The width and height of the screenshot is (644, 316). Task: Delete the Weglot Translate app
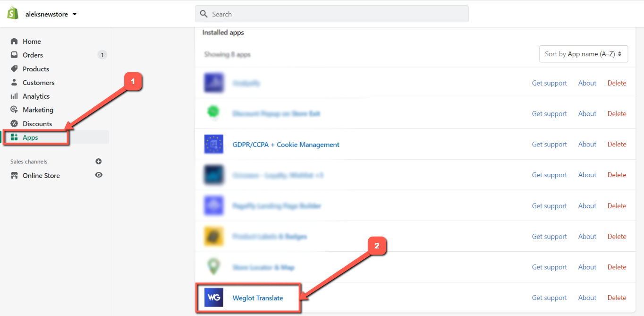click(x=617, y=298)
